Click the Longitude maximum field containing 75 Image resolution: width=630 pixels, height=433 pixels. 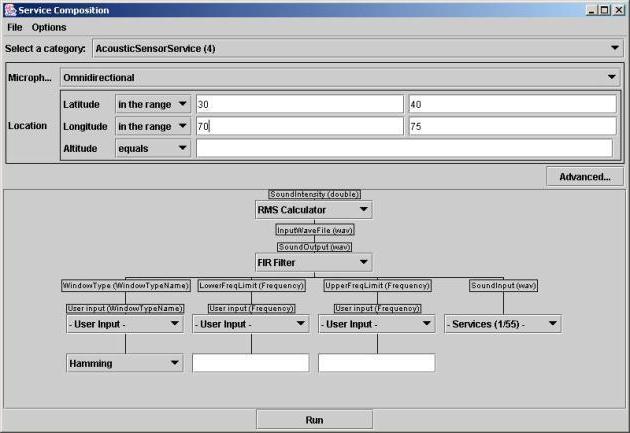click(511, 126)
